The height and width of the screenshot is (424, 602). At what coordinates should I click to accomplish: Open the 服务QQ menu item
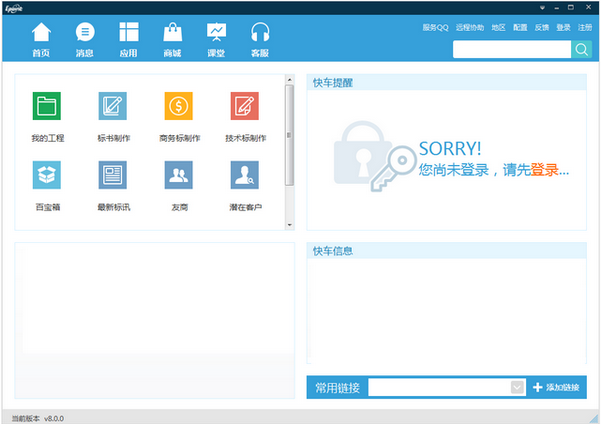click(435, 27)
